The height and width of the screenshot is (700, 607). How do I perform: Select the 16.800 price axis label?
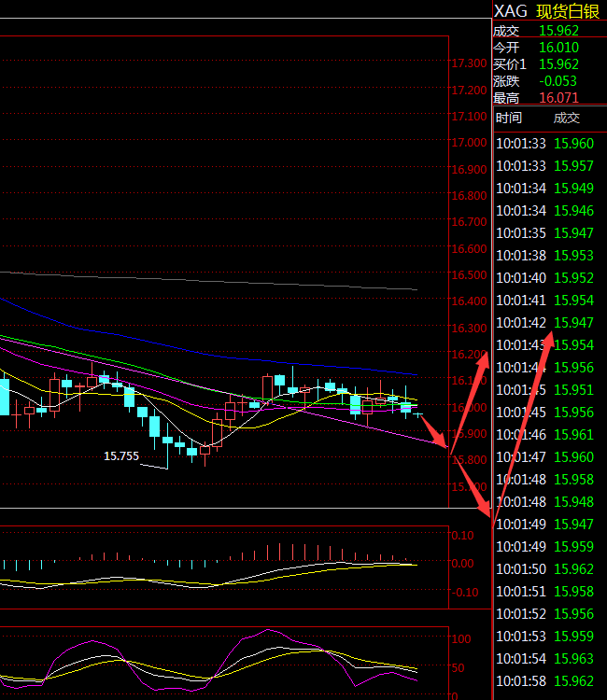click(x=469, y=196)
